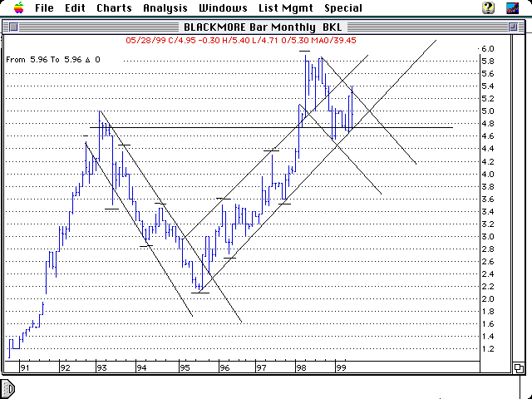The image size is (532, 399).
Task: Click the Help question mark icon
Action: (488, 7)
